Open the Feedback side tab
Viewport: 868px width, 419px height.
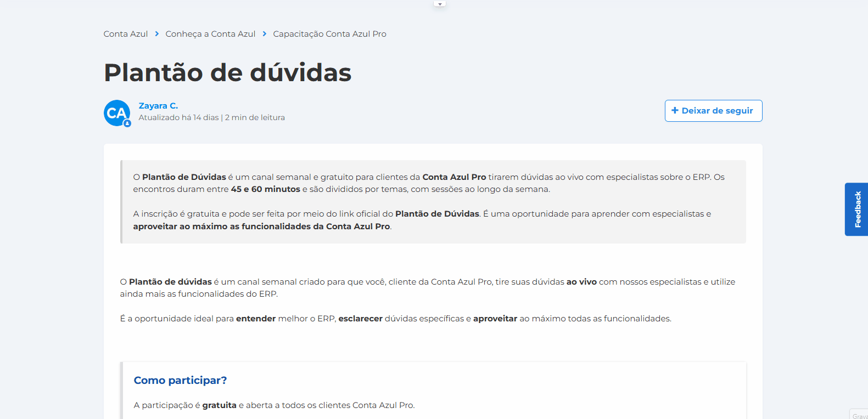point(856,209)
